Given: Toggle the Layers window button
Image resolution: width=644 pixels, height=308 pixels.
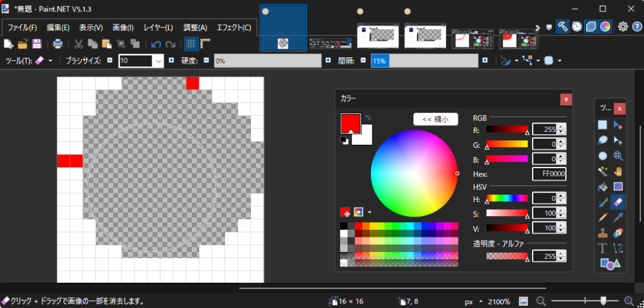Looking at the screenshot, I should point(591,26).
